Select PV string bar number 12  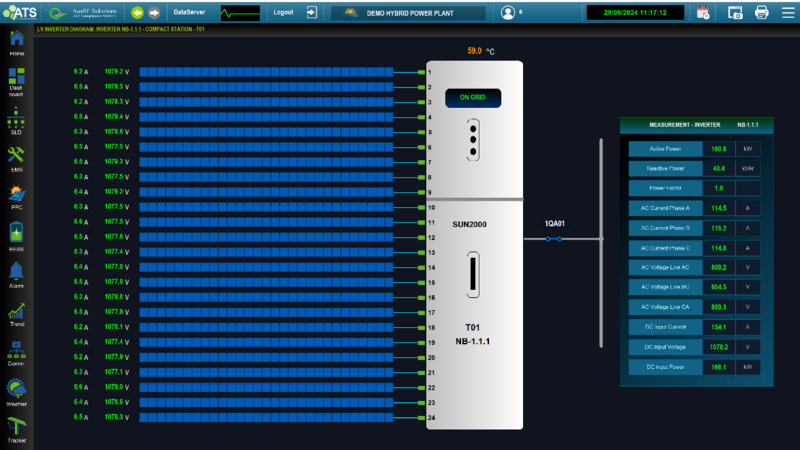pyautogui.click(x=266, y=237)
